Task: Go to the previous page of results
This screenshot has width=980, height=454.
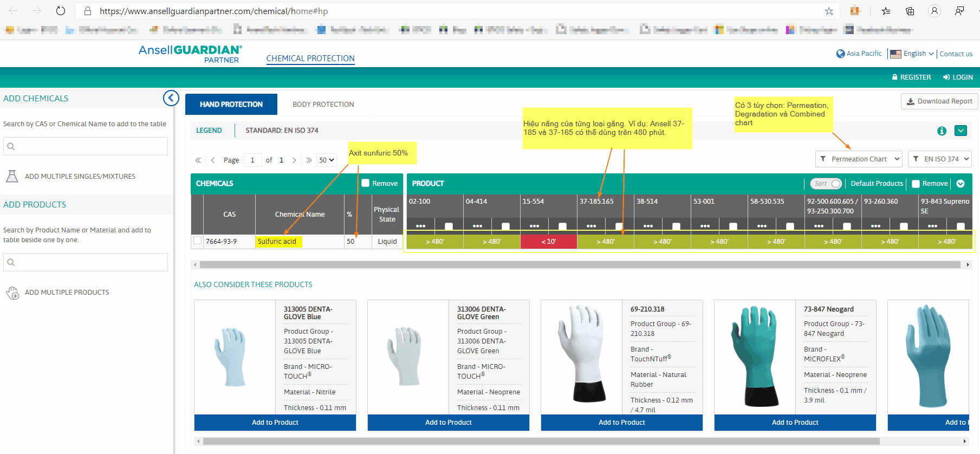Action: (x=213, y=160)
